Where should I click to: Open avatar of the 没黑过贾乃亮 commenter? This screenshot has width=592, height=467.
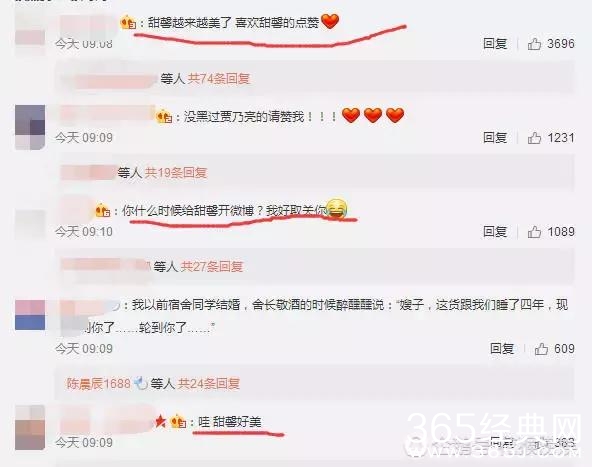click(30, 127)
